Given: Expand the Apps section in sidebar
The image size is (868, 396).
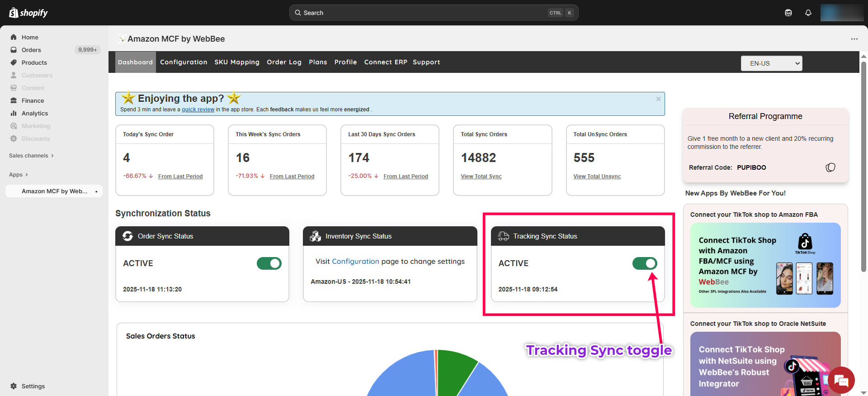Looking at the screenshot, I should coord(18,175).
